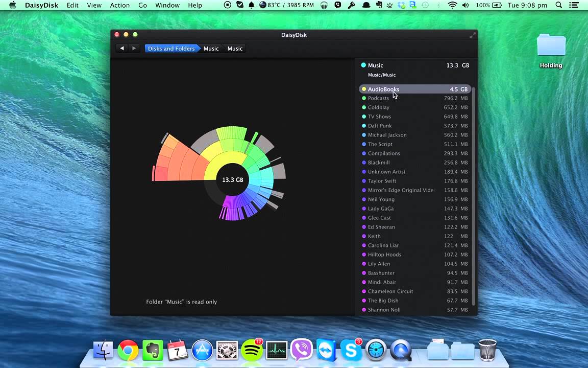Select Mirror's Edge Original Video row
The height and width of the screenshot is (368, 588).
[415, 190]
